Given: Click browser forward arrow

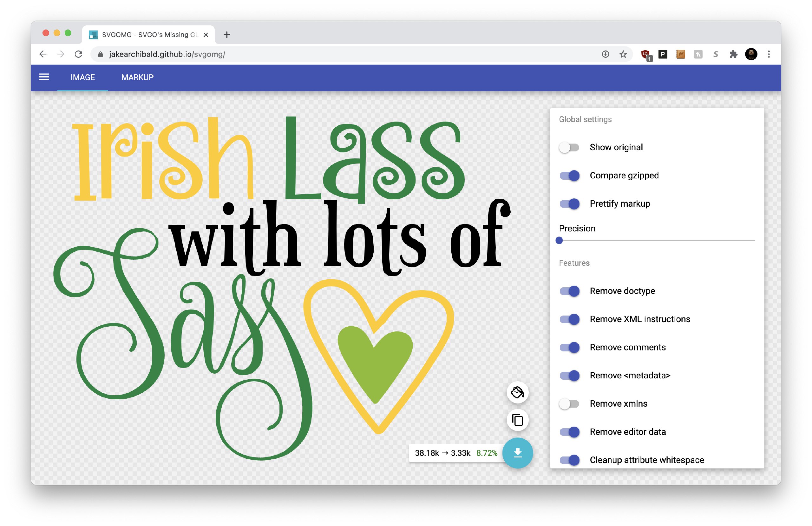Looking at the screenshot, I should click(61, 54).
